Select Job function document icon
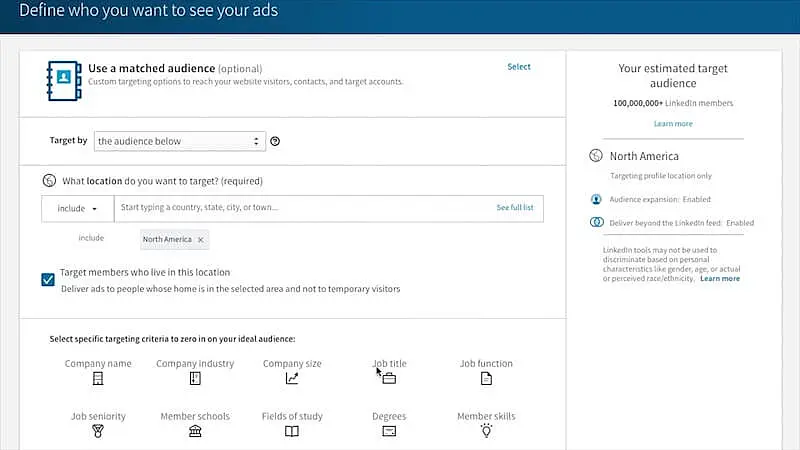The width and height of the screenshot is (800, 450). coord(486,379)
